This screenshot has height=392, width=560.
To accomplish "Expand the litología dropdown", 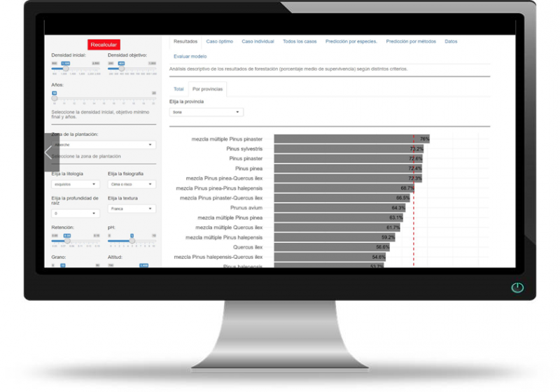I will tap(76, 184).
